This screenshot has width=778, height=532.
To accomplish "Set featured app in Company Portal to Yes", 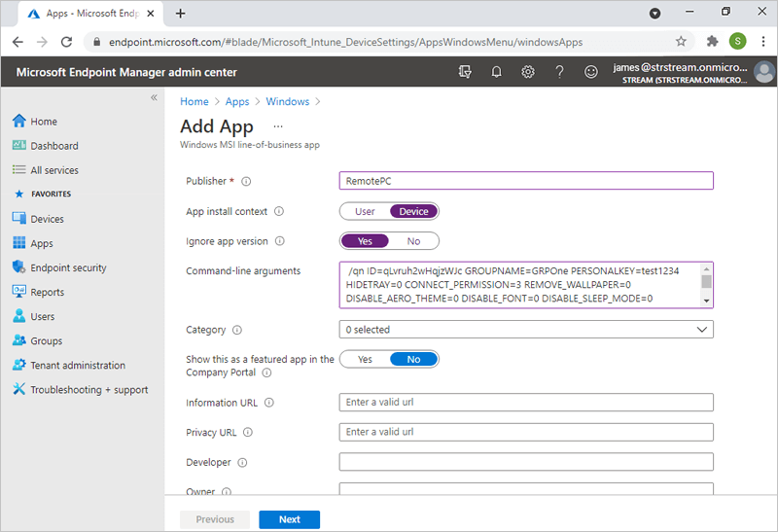I will [x=365, y=359].
